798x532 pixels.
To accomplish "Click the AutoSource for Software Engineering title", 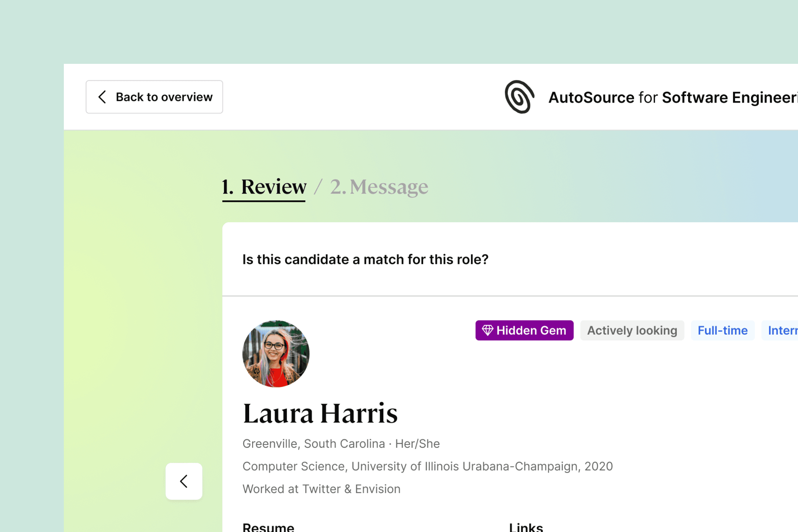I will pos(672,98).
